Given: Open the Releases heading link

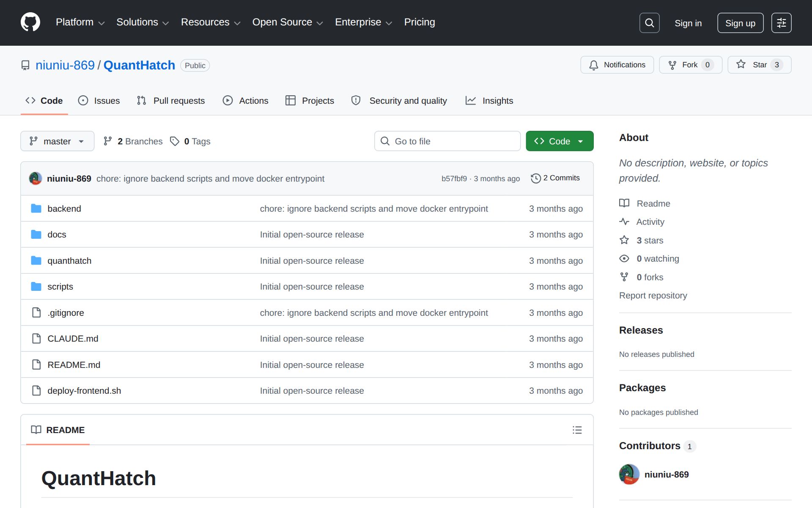Looking at the screenshot, I should pyautogui.click(x=641, y=330).
